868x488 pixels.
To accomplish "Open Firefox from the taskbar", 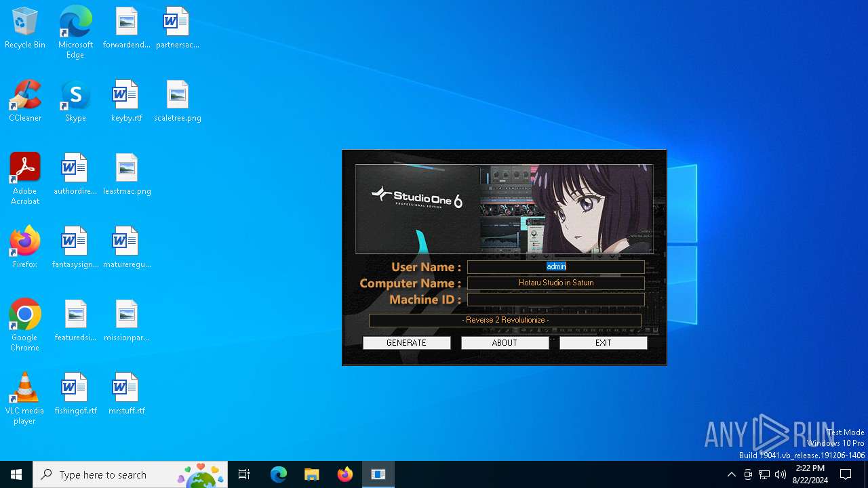I will 345,474.
